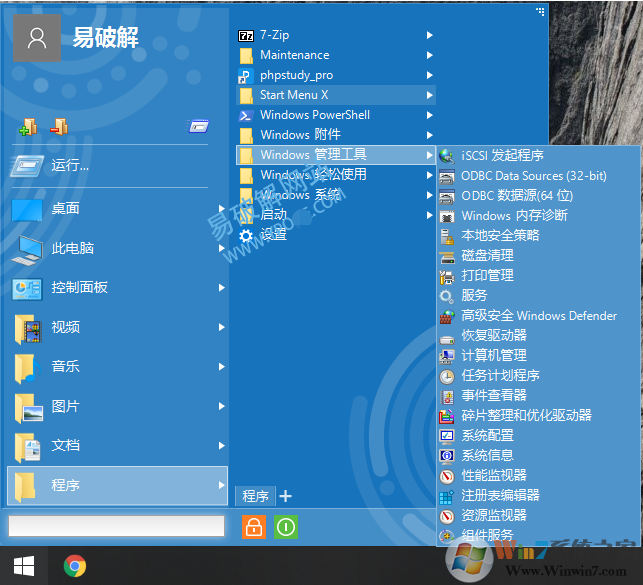Image resolution: width=643 pixels, height=585 pixels.
Task: Select the Windows 轻松使用 menu entry
Action: 336,175
